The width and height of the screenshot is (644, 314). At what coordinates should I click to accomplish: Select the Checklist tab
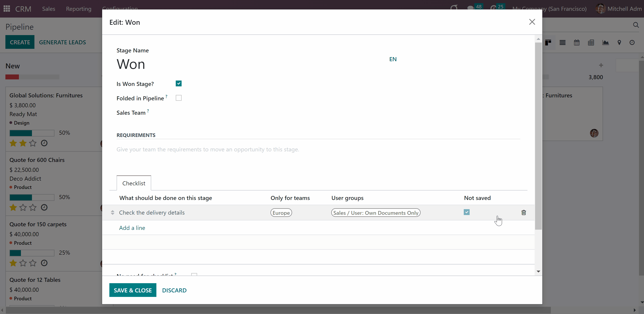click(134, 183)
